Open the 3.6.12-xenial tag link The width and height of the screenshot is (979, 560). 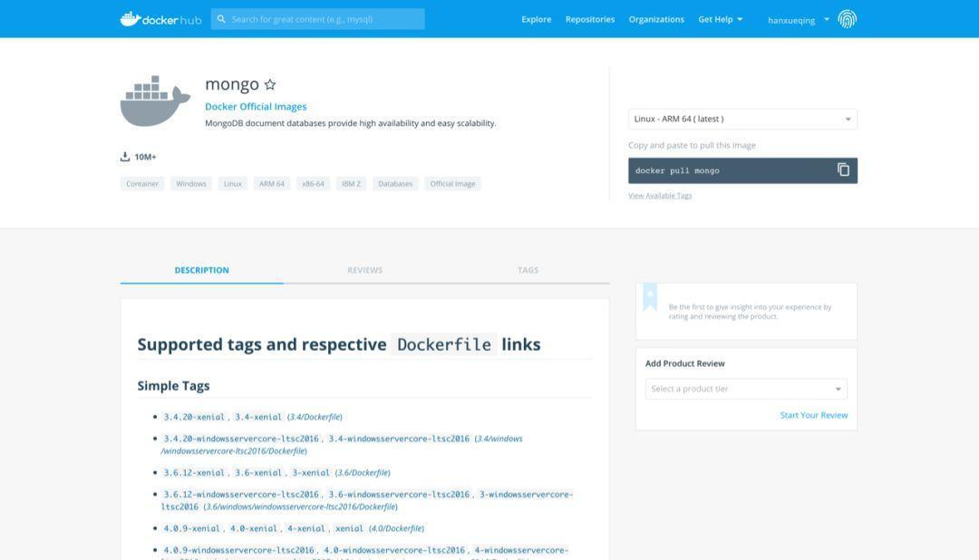(x=194, y=473)
